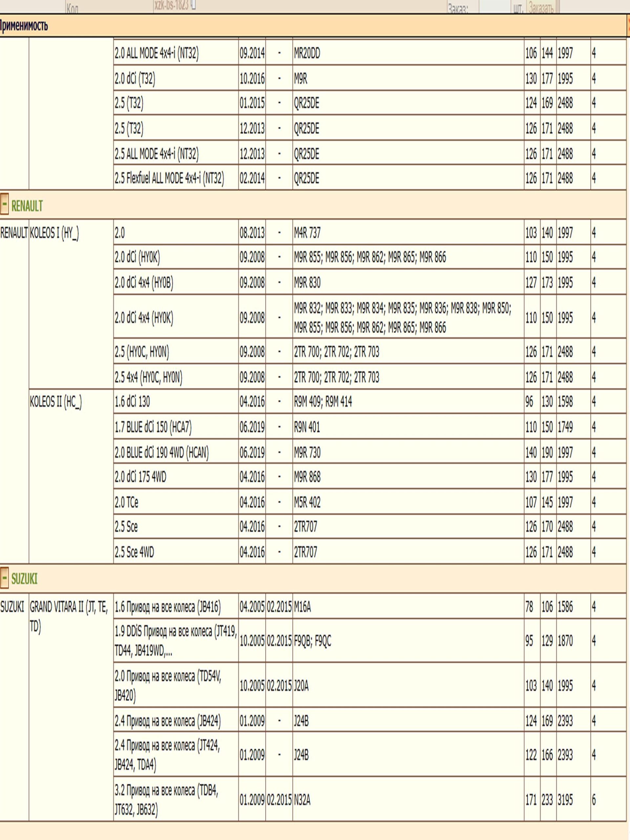
Task: Click the M4R 737 engine code cell
Action: point(307,233)
